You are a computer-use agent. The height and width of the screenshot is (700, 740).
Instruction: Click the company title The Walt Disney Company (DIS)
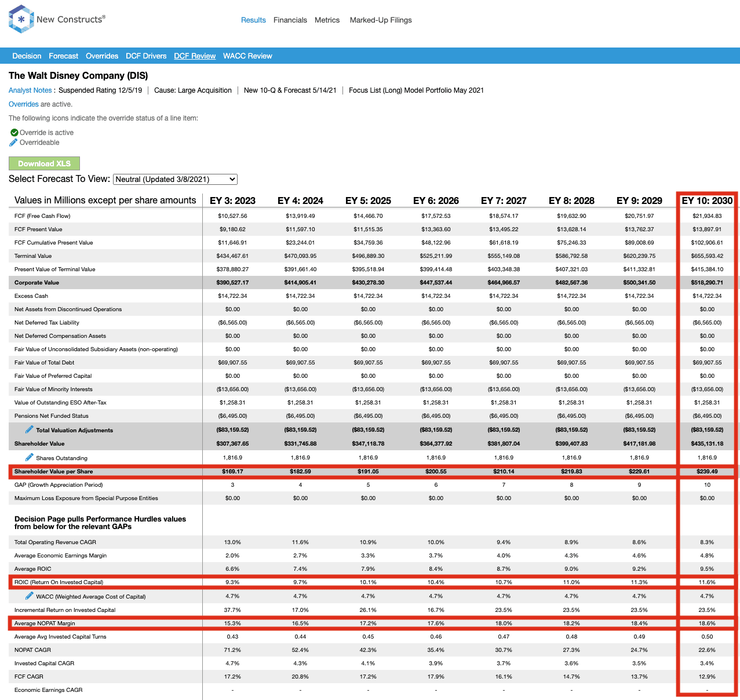pos(78,76)
